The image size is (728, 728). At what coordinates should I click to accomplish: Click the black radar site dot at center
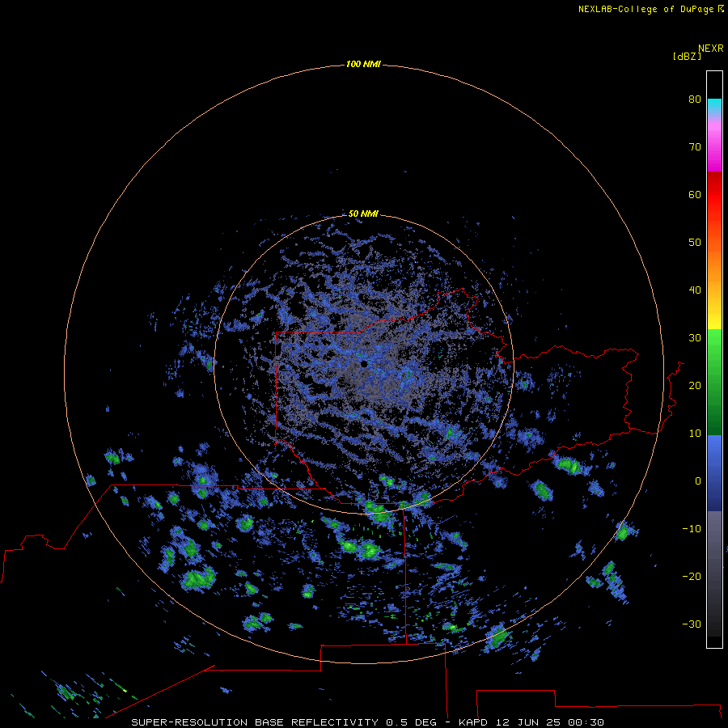[x=364, y=364]
